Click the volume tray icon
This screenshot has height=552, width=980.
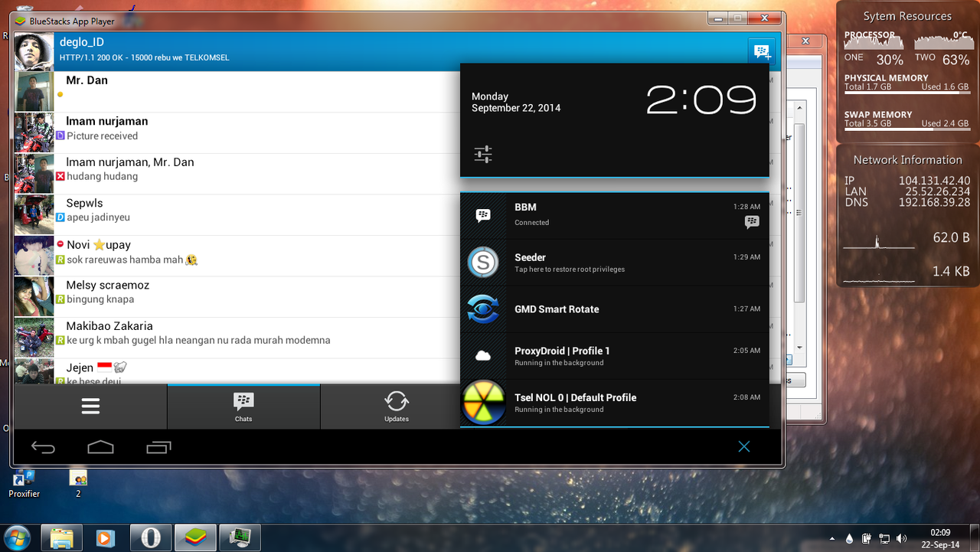pos(902,538)
